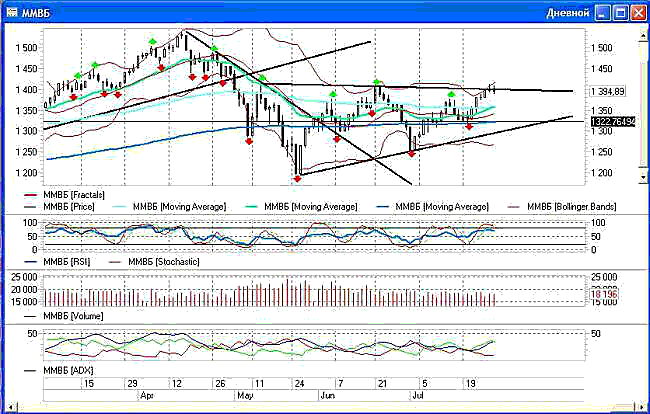
Task: Click the current price label 1 394,89
Action: click(x=608, y=92)
